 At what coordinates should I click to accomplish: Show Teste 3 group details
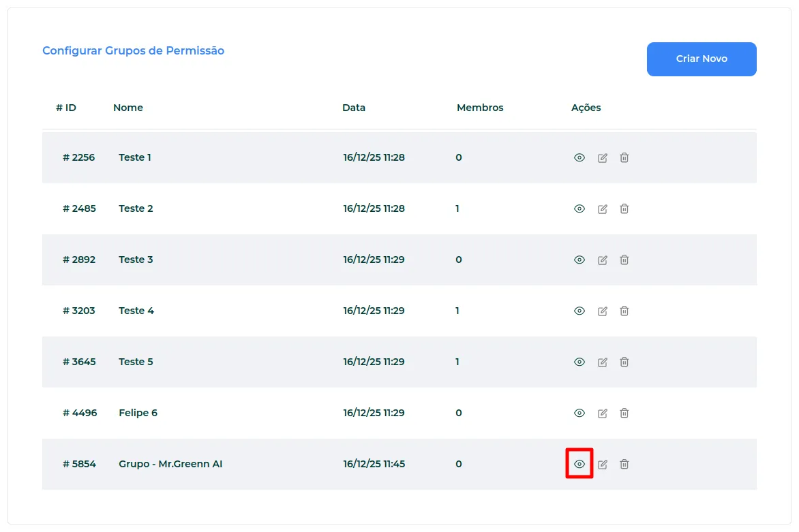(x=579, y=260)
